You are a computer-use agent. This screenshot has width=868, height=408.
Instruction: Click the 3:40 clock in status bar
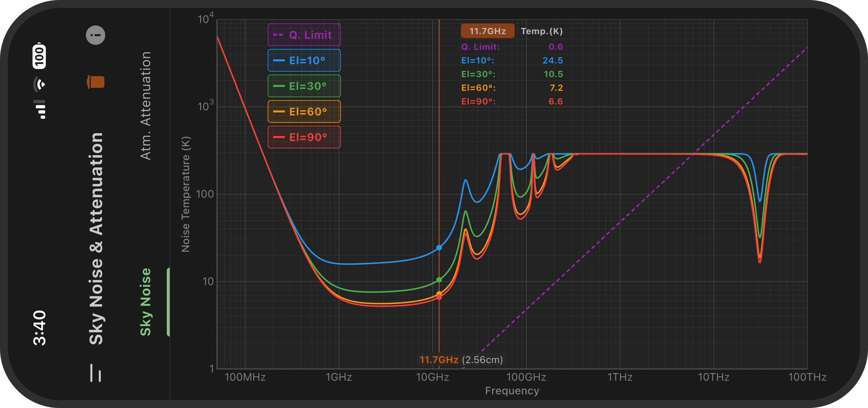pos(39,328)
